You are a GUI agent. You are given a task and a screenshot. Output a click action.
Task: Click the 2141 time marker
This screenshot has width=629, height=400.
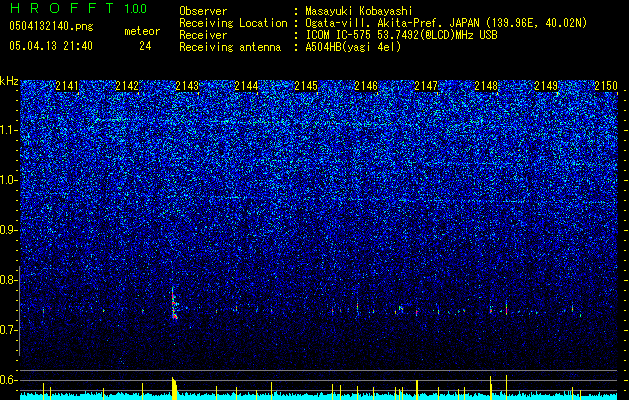click(x=67, y=85)
